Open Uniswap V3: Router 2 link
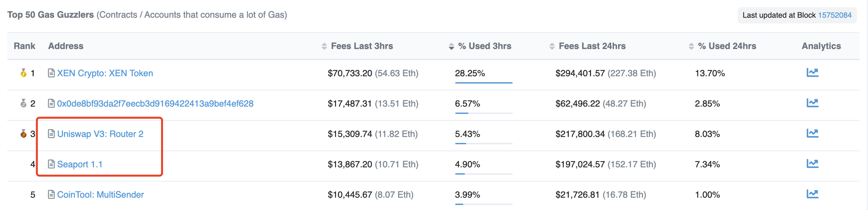The height and width of the screenshot is (210, 868). (x=100, y=134)
